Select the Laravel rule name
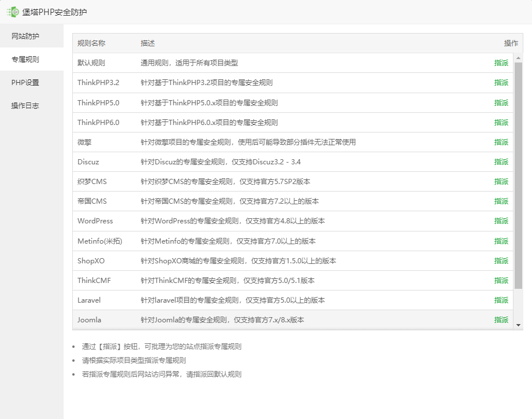This screenshot has width=532, height=419. (x=89, y=300)
